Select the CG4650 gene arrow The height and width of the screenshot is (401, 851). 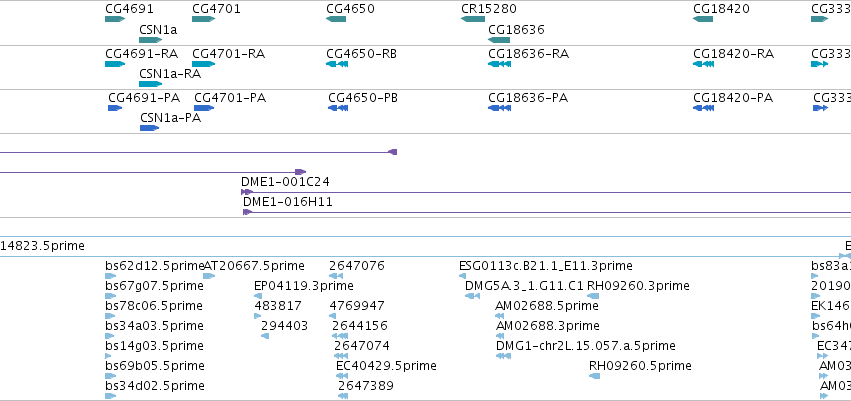click(336, 19)
